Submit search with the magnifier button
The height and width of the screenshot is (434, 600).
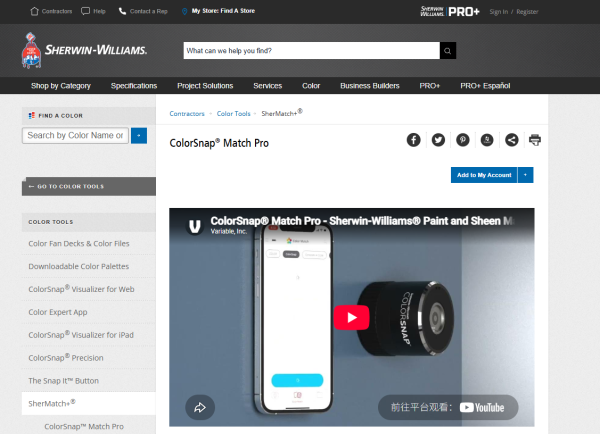point(448,51)
